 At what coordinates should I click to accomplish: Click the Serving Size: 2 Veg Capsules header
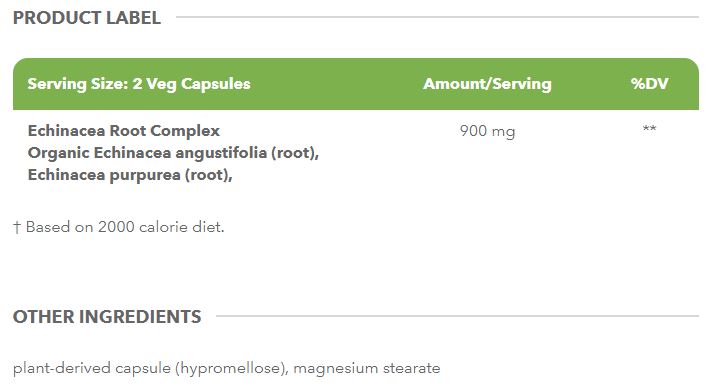point(139,84)
